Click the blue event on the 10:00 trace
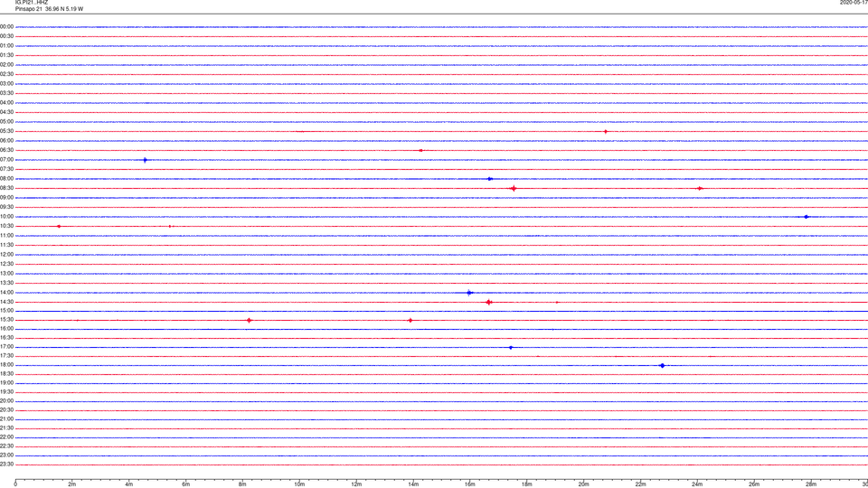The image size is (868, 488). (807, 217)
